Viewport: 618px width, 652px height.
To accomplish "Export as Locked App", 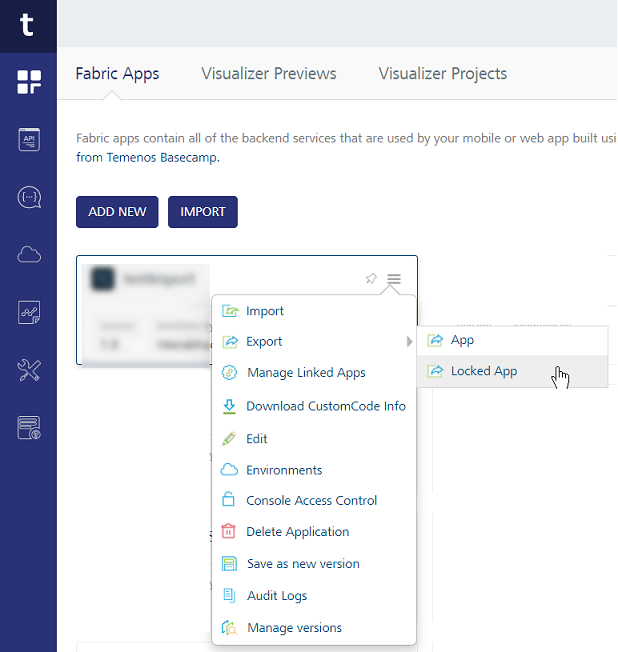I will tap(512, 371).
